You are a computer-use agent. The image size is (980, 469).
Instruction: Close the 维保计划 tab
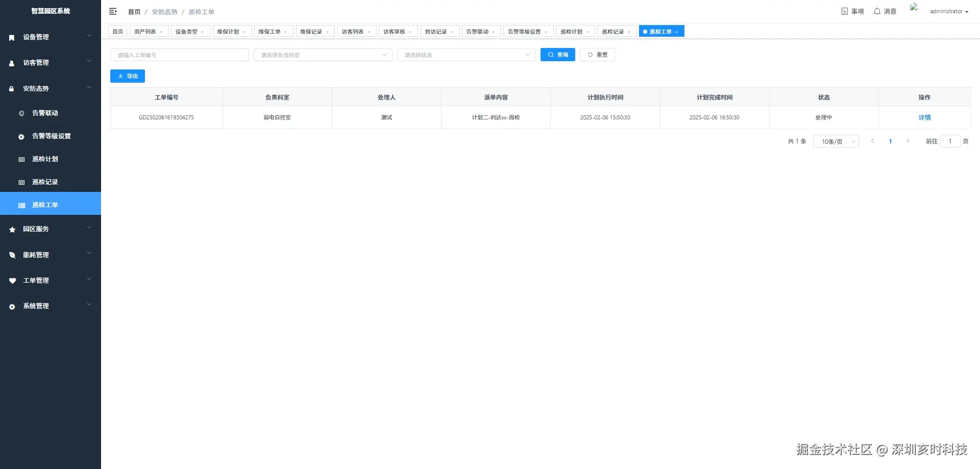click(x=244, y=32)
